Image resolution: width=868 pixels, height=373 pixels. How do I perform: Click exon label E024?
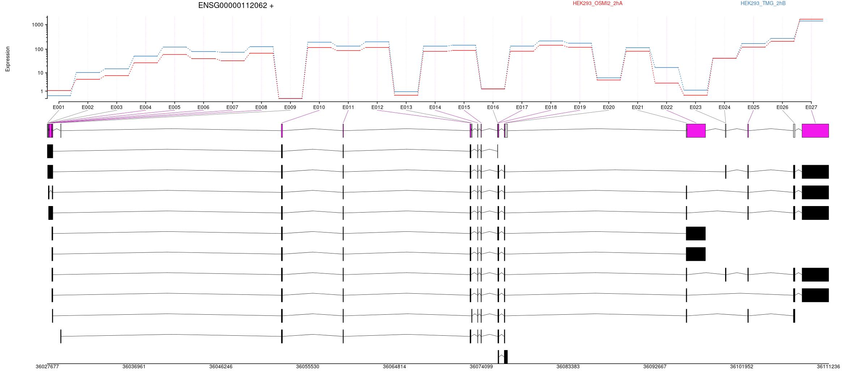[724, 107]
